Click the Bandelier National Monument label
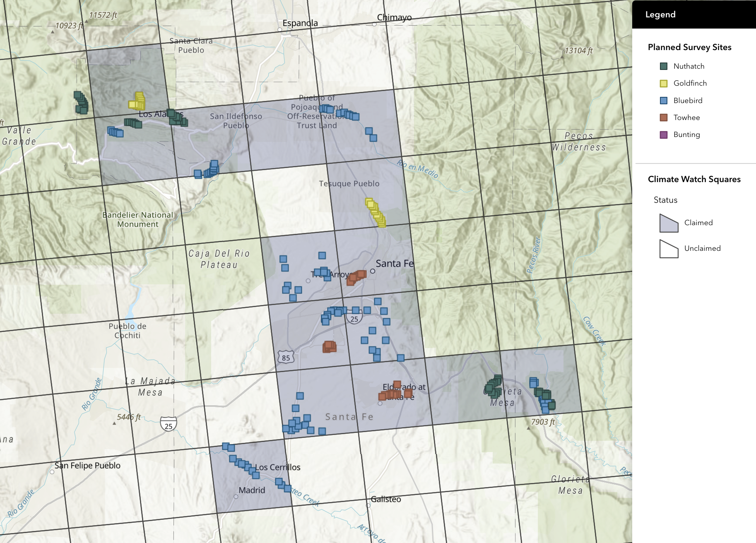The image size is (756, 543). click(138, 219)
